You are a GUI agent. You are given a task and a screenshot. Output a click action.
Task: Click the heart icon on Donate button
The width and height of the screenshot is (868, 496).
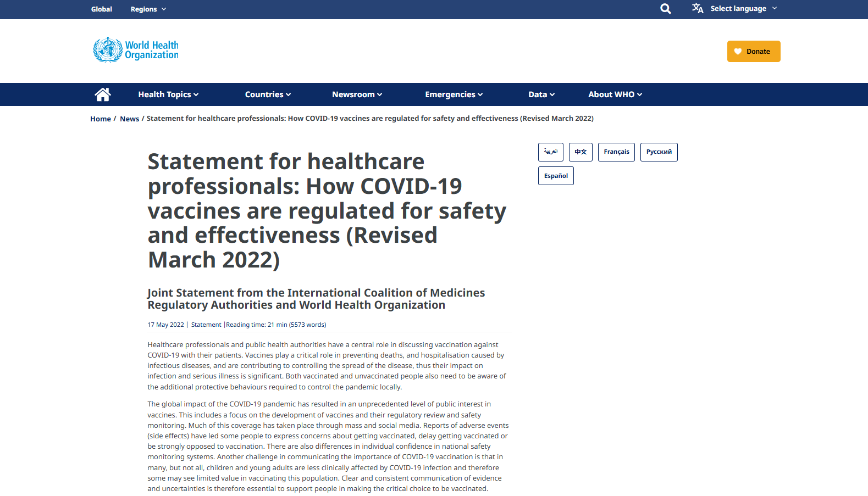[x=738, y=52]
